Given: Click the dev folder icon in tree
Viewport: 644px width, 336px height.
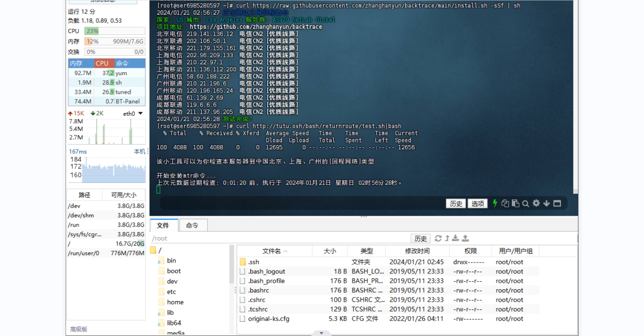Looking at the screenshot, I should pyautogui.click(x=161, y=281).
